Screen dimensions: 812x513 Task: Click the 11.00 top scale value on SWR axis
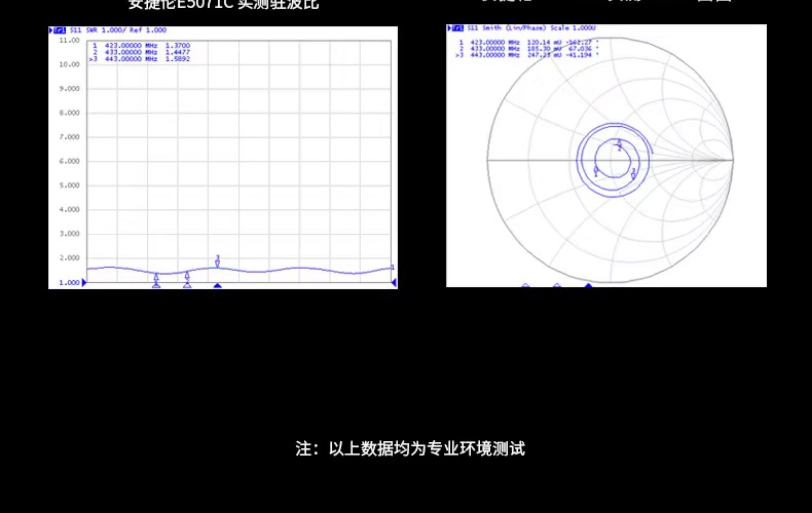pos(69,41)
